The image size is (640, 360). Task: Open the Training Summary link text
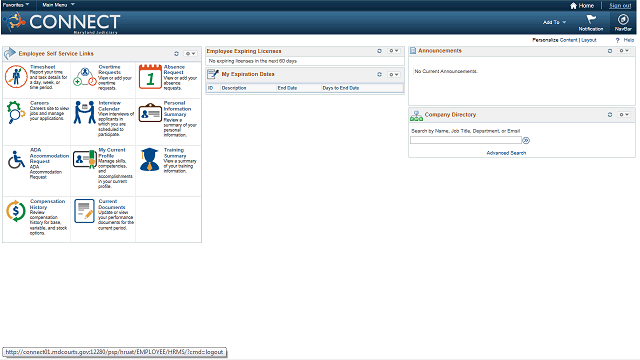[175, 153]
